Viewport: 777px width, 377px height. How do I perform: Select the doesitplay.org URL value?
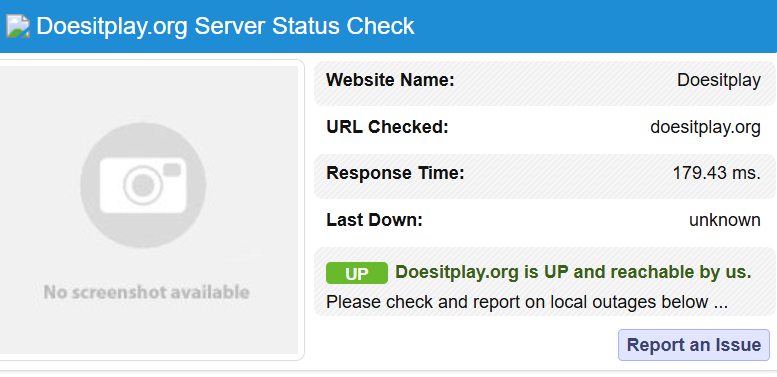coord(705,127)
